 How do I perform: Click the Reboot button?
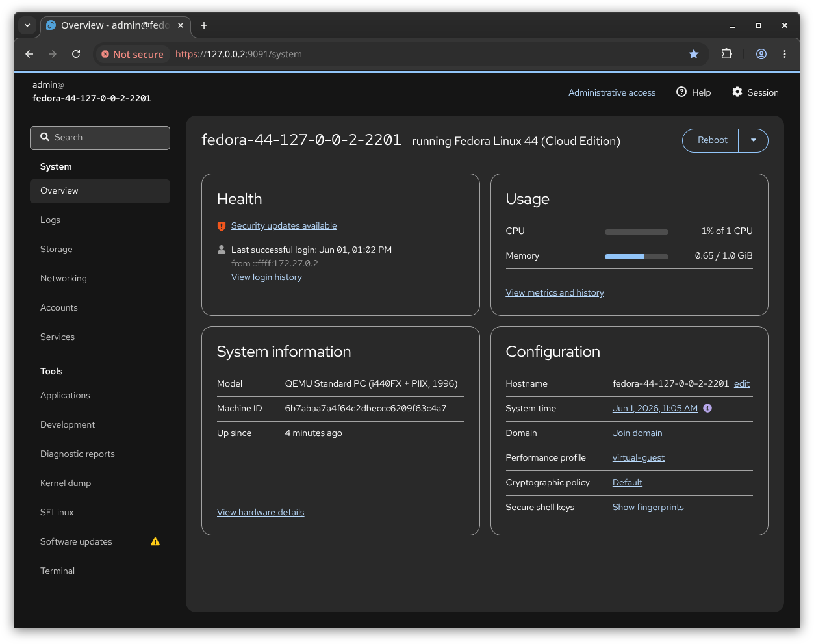coord(712,140)
